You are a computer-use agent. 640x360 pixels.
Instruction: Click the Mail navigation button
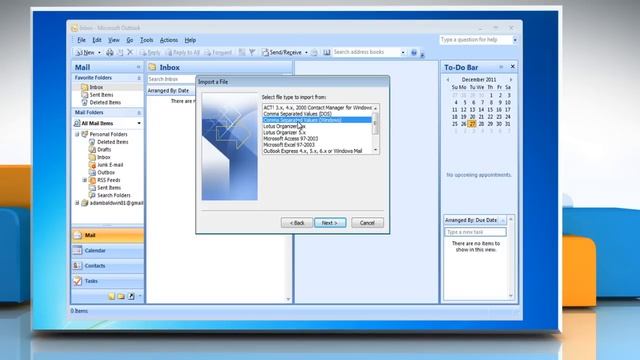(x=108, y=235)
